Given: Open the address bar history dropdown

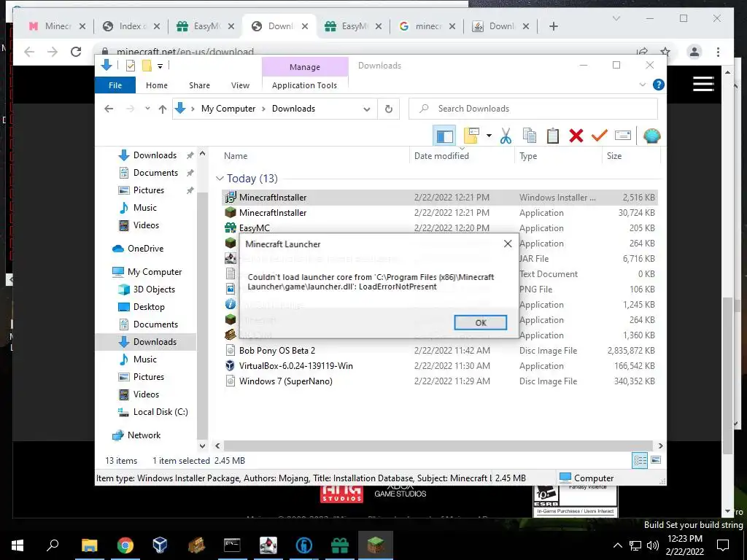Looking at the screenshot, I should point(366,109).
